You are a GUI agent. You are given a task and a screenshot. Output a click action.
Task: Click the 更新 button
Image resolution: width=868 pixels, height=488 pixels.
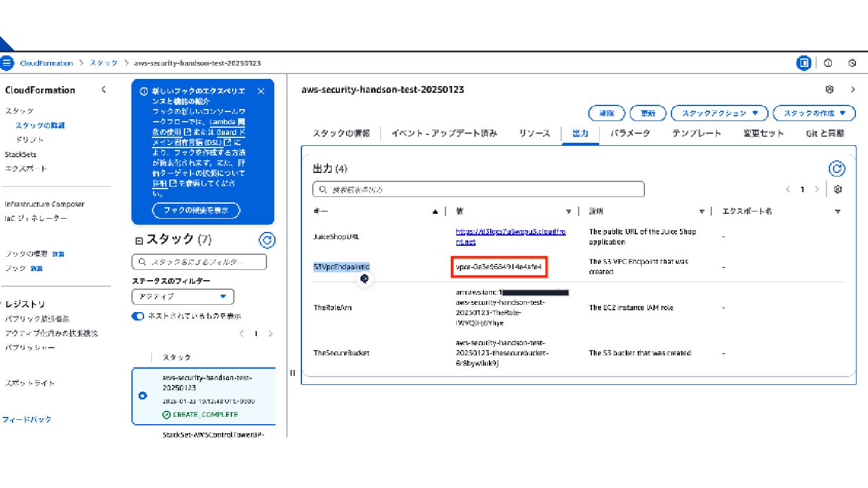(648, 113)
